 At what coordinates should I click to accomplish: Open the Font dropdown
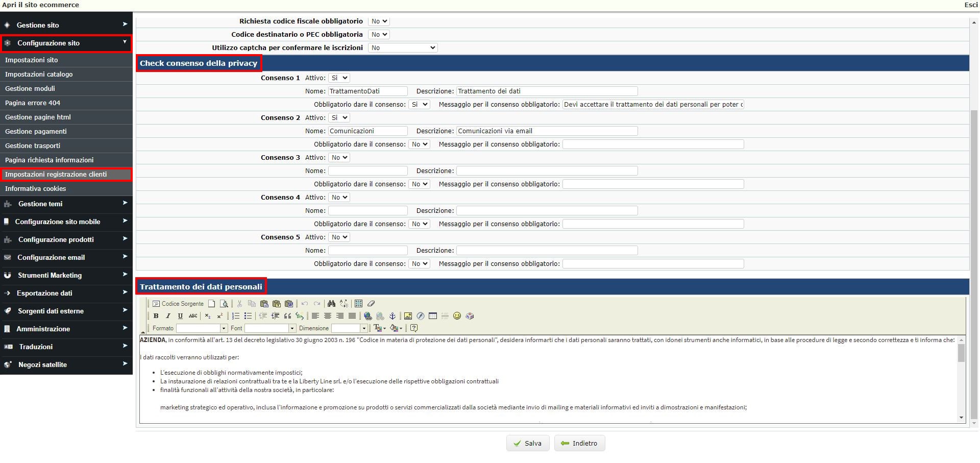(270, 328)
